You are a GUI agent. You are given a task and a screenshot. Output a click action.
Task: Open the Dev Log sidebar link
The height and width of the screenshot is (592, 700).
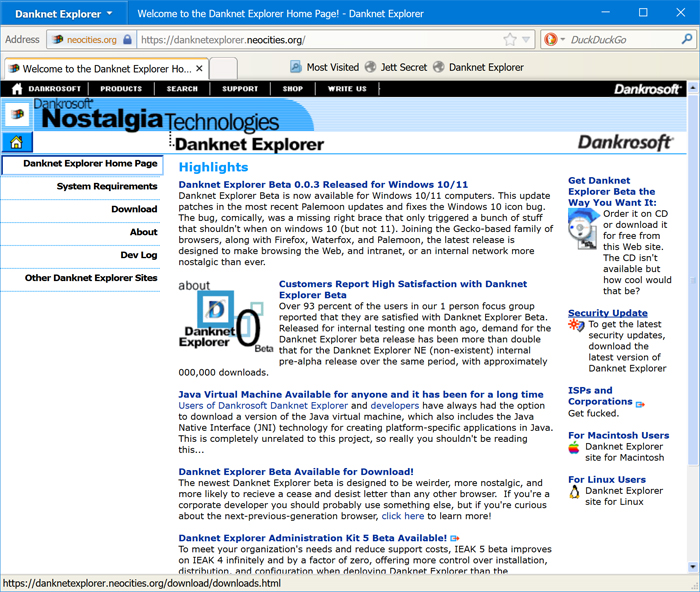tap(139, 255)
